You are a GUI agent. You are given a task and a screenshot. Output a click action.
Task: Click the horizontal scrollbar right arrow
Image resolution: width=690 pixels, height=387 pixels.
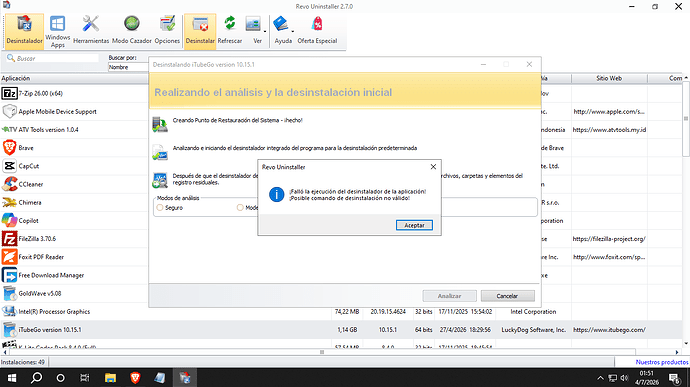pyautogui.click(x=677, y=352)
